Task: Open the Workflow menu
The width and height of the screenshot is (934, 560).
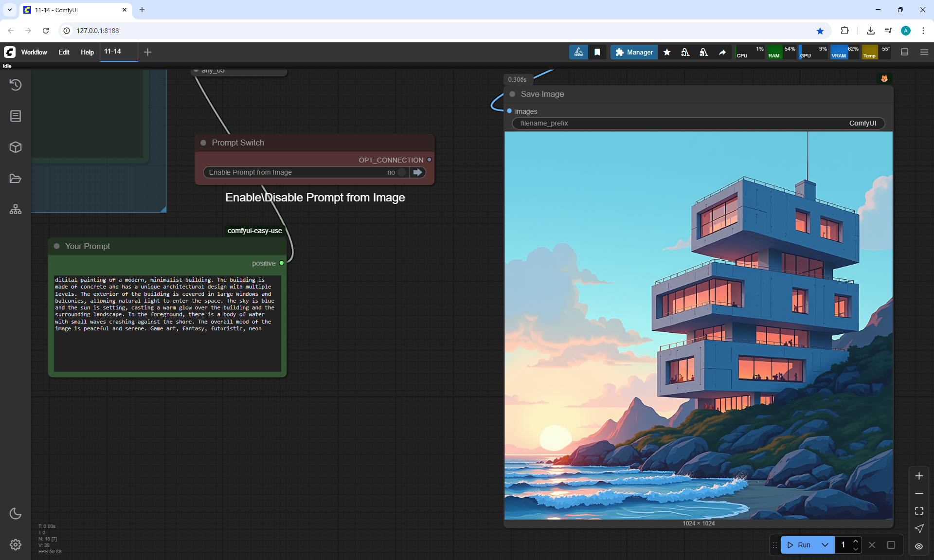Action: [x=34, y=52]
